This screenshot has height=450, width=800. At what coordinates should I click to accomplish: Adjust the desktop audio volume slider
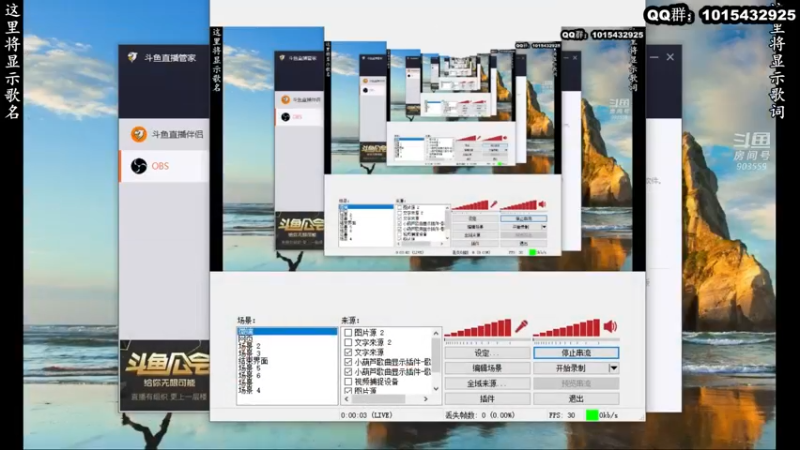pos(576,340)
